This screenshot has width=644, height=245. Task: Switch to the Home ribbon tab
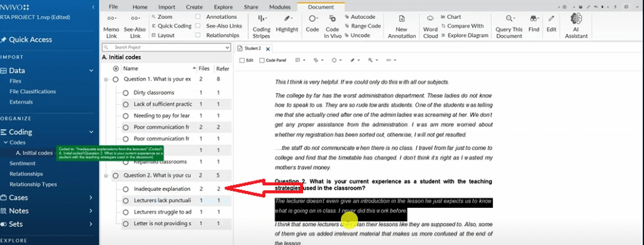coord(140,7)
